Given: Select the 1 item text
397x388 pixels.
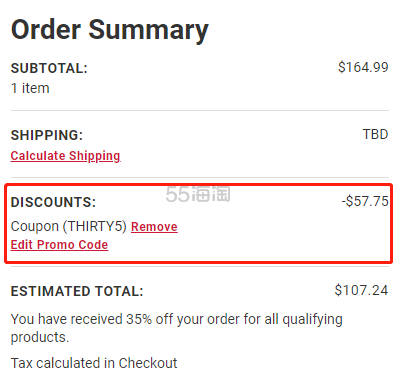Looking at the screenshot, I should point(30,88).
